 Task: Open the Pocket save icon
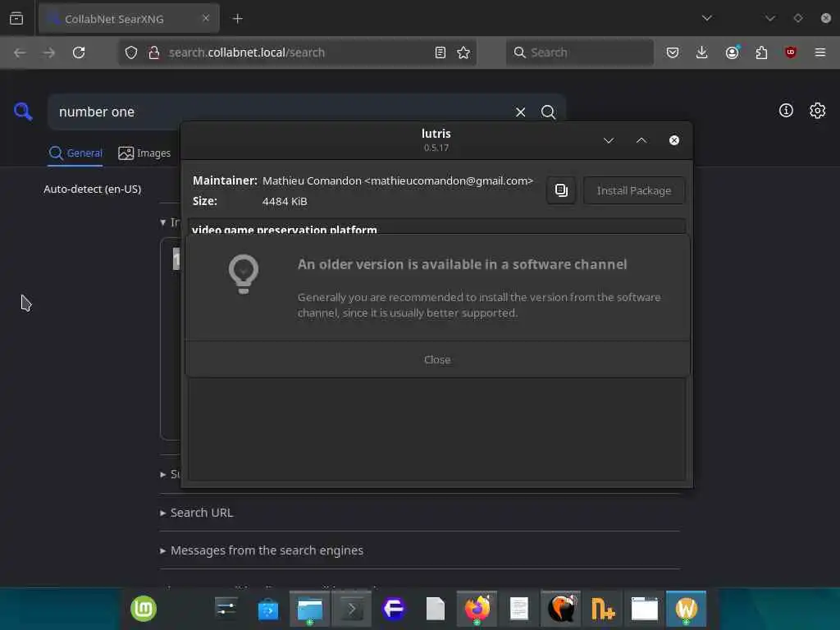[673, 52]
